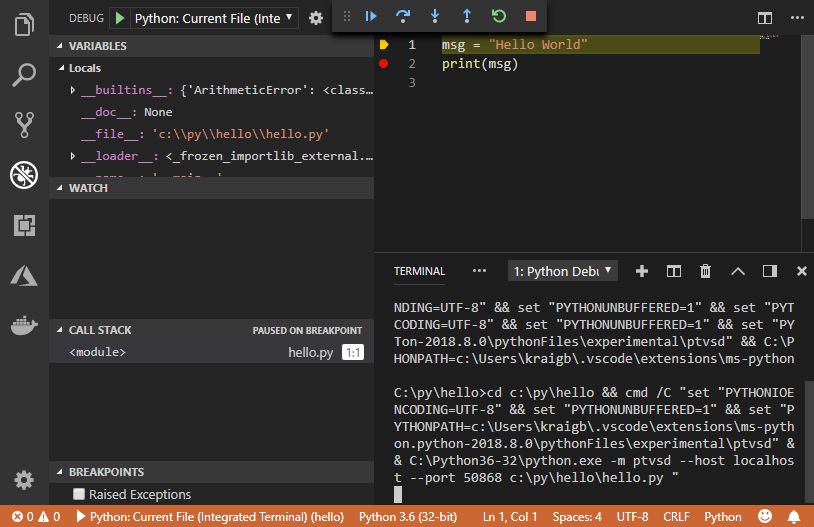Collapse the CALL STACK section
The image size is (814, 527).
pyautogui.click(x=60, y=330)
